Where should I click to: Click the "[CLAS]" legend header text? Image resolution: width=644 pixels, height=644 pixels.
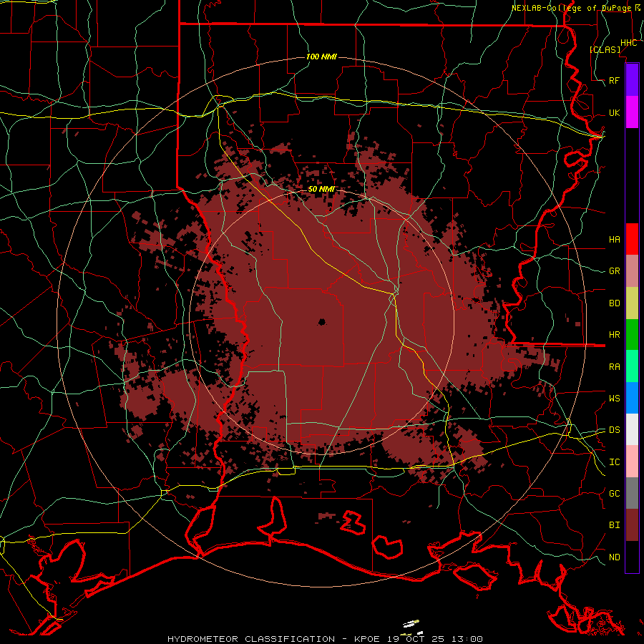[605, 49]
